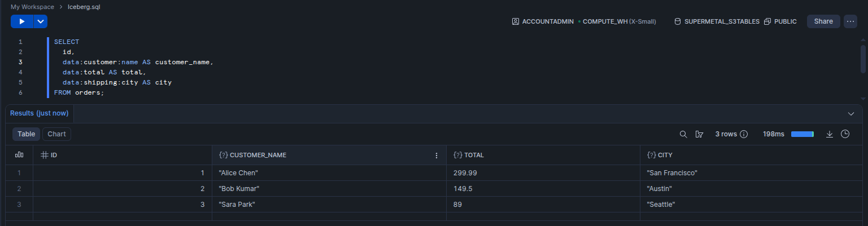Switch results to Table view
Viewport: 868px width, 226px height.
[27, 134]
